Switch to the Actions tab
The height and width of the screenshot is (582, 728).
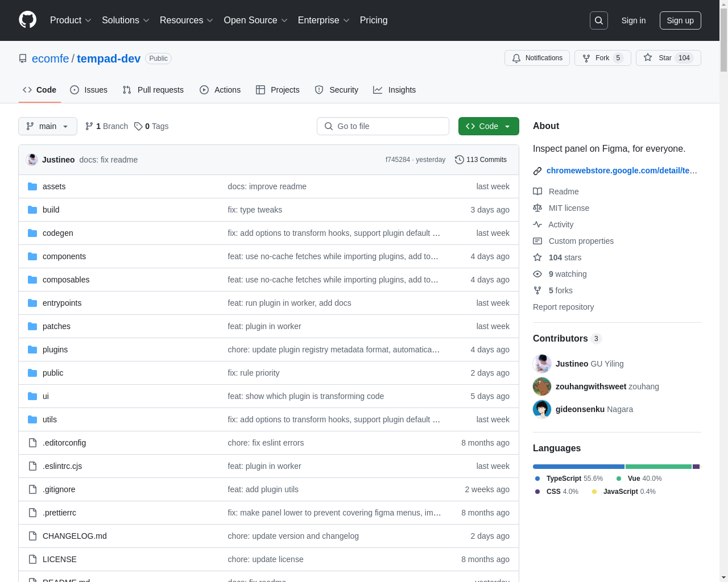click(x=220, y=90)
